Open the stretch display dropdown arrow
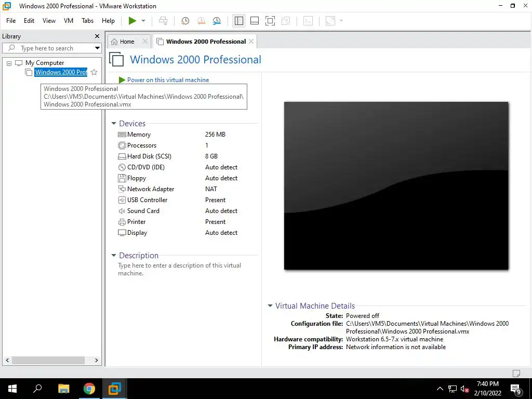This screenshot has height=399, width=532. pos(341,21)
